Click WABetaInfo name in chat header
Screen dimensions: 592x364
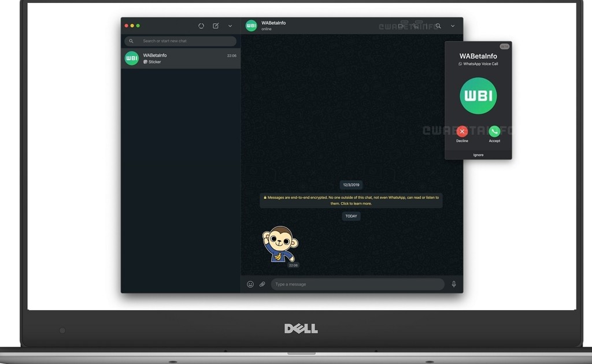point(273,23)
